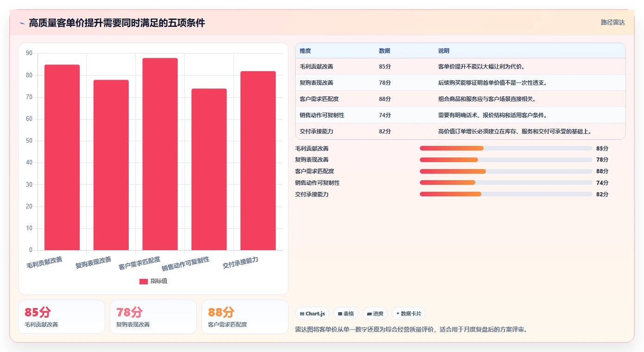
Task: Click the 50 y-axis tick label
Action: pos(29,141)
